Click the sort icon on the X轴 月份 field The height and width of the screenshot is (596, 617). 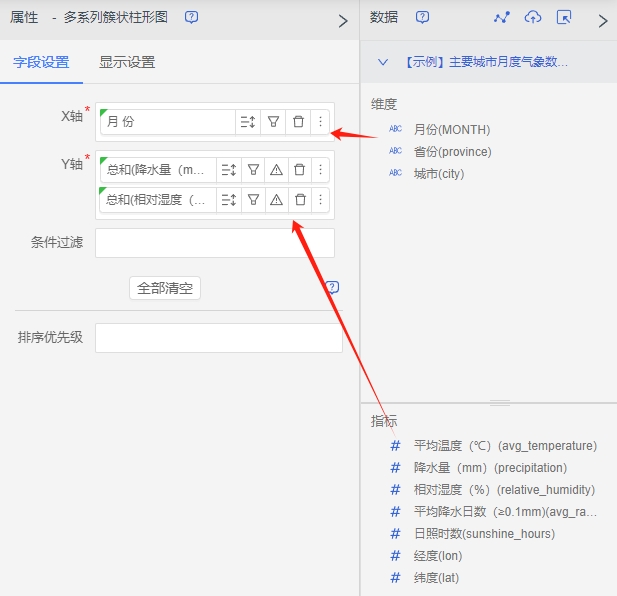[x=248, y=122]
